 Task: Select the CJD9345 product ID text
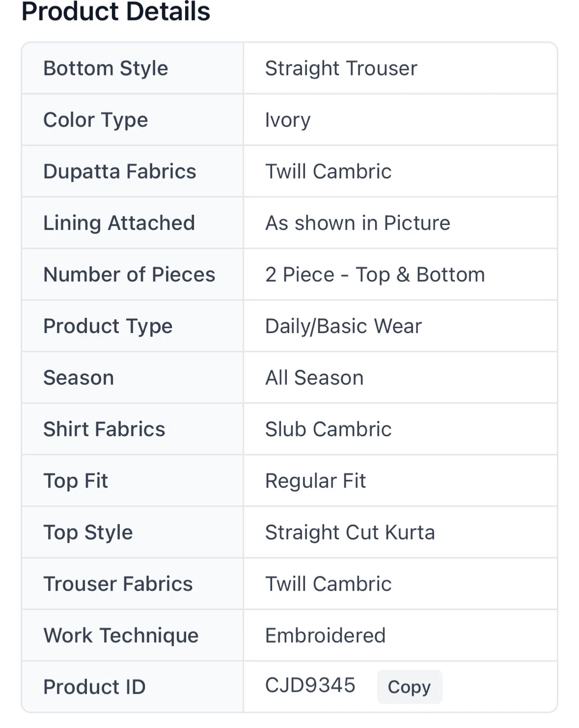coord(310,686)
